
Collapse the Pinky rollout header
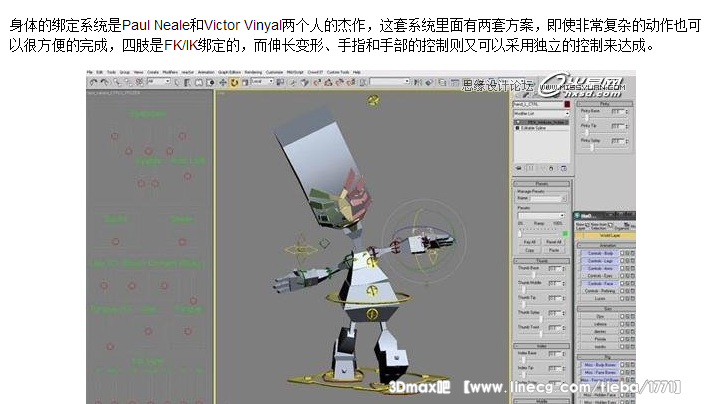(x=605, y=104)
